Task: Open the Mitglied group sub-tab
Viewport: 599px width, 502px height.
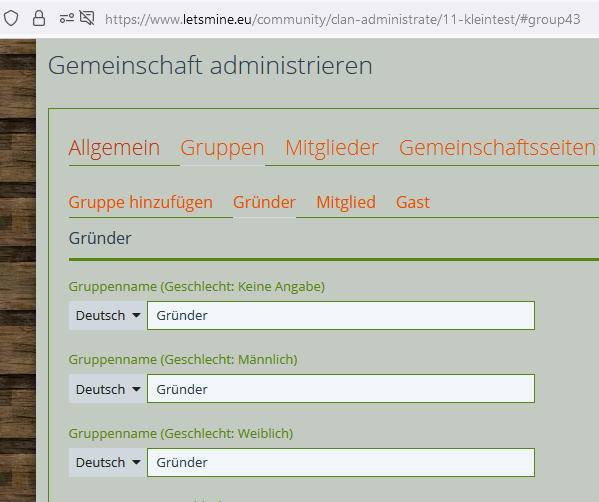Action: [346, 202]
